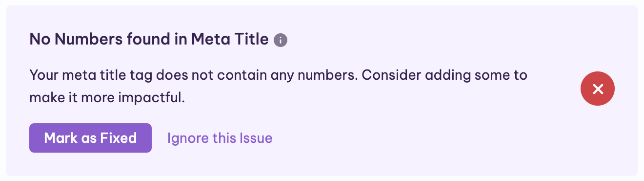The height and width of the screenshot is (181, 644).
Task: Ignore this Issue link
Action: click(x=220, y=138)
